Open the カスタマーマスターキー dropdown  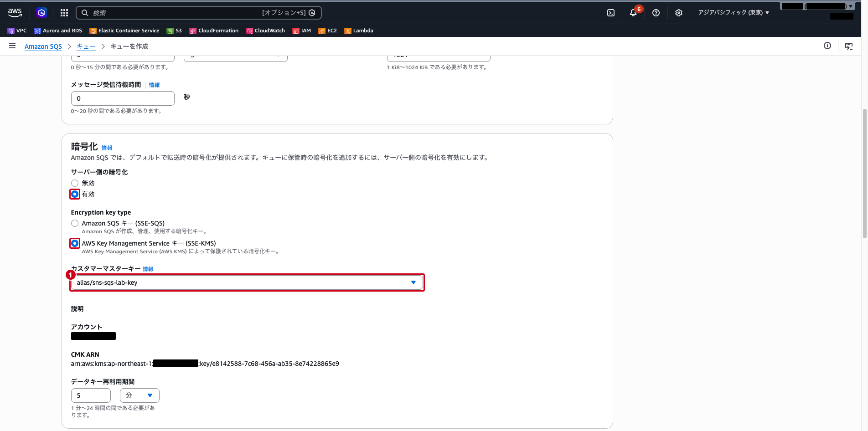(x=247, y=282)
